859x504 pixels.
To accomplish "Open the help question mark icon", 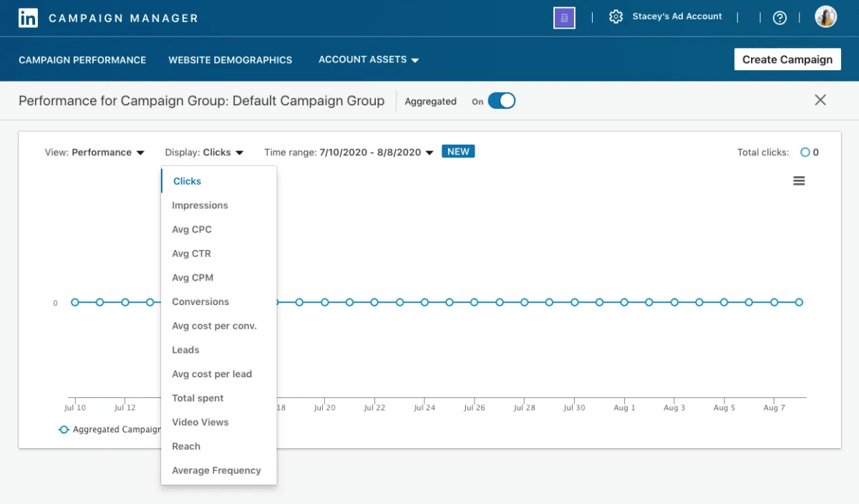I will [x=780, y=17].
